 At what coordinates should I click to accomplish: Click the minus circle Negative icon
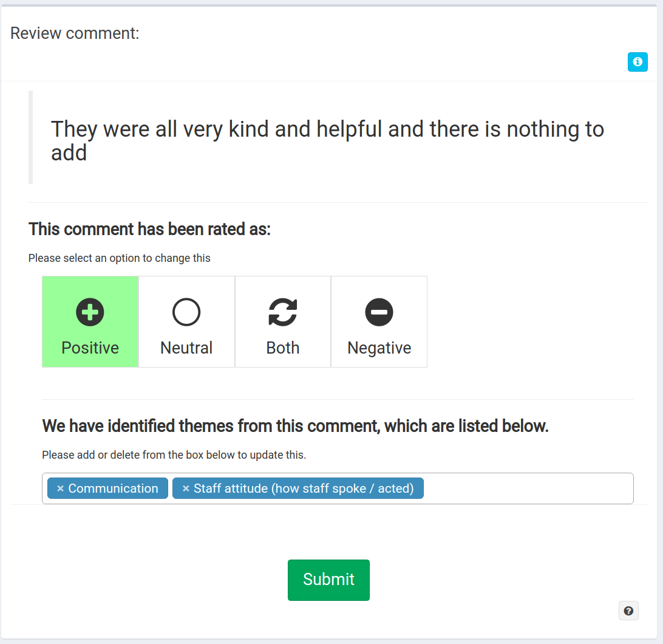[x=379, y=312]
